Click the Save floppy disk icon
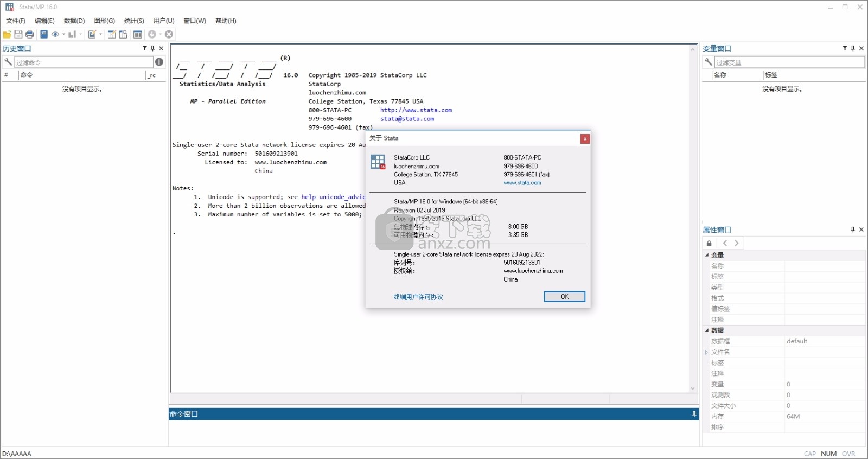The height and width of the screenshot is (459, 868). pos(18,34)
